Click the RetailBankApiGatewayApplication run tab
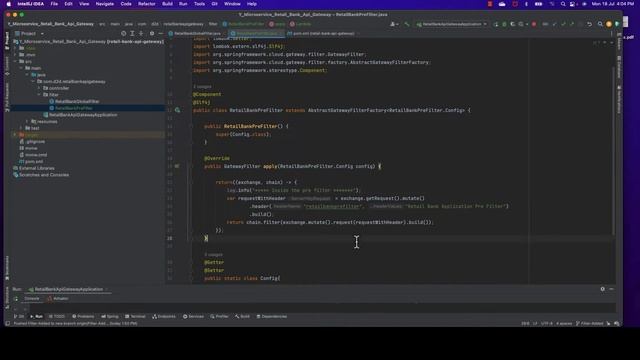Image resolution: width=640 pixels, height=360 pixels. tap(68, 289)
